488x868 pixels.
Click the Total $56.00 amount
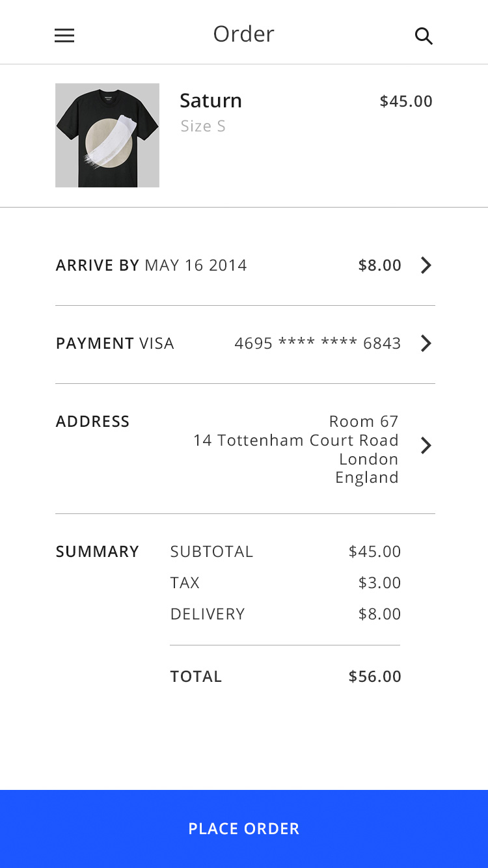[x=375, y=677]
